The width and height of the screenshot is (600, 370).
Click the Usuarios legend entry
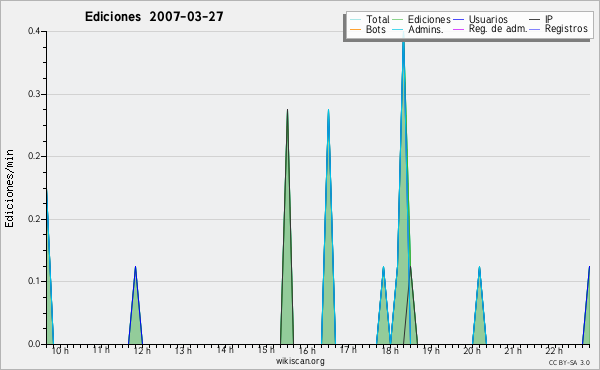480,19
